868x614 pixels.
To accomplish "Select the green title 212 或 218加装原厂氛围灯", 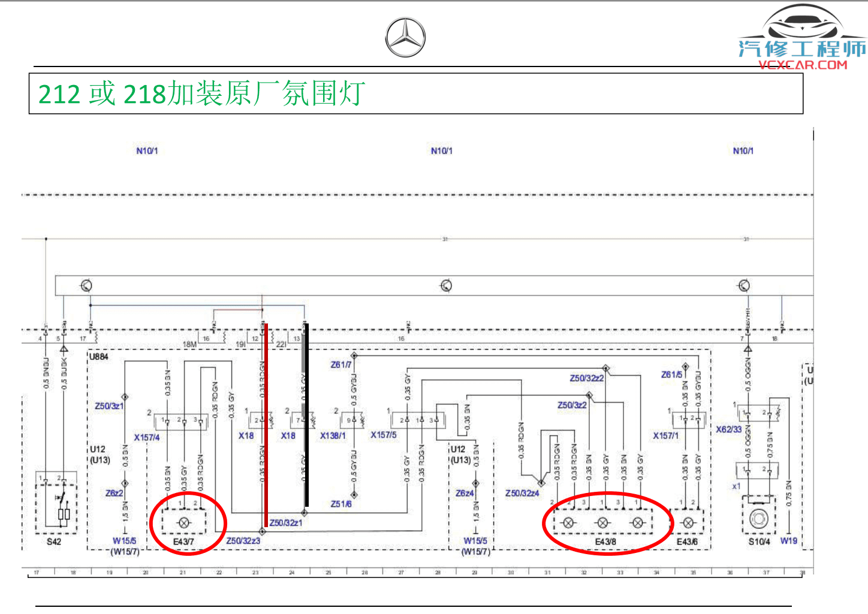I will pyautogui.click(x=201, y=94).
